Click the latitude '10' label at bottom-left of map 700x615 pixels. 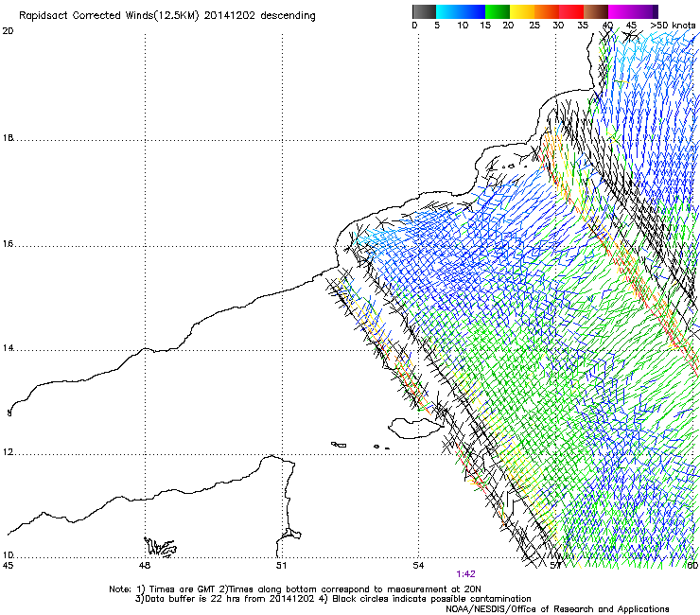(x=8, y=554)
